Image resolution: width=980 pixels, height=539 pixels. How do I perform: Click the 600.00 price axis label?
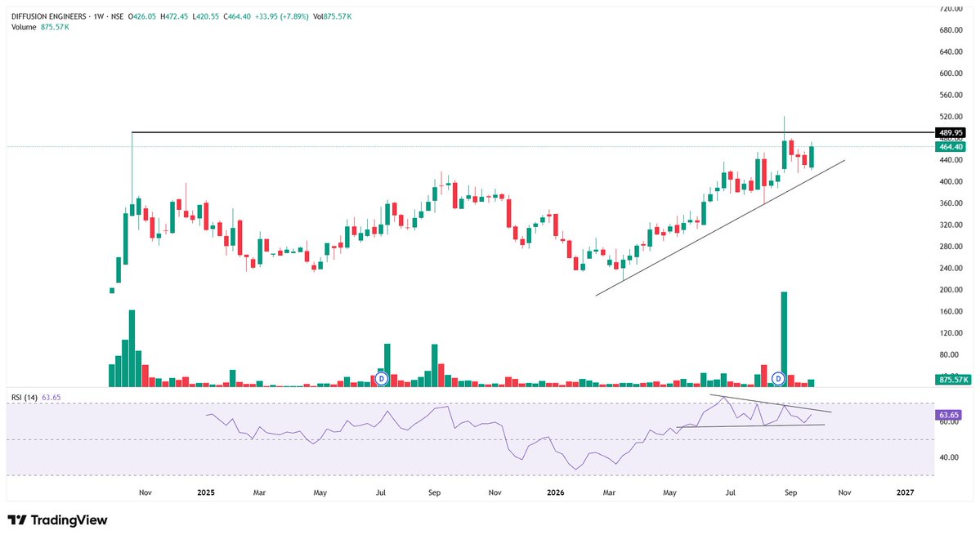point(951,73)
